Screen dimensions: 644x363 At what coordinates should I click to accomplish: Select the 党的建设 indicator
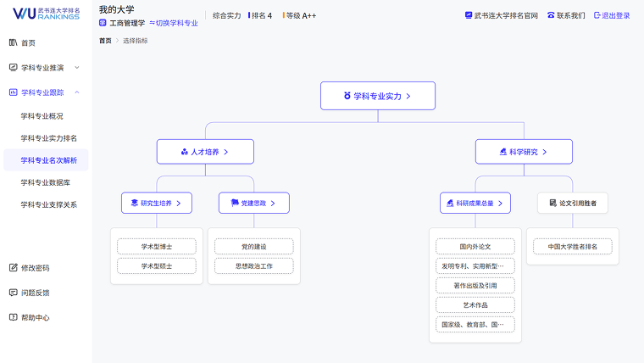(254, 246)
